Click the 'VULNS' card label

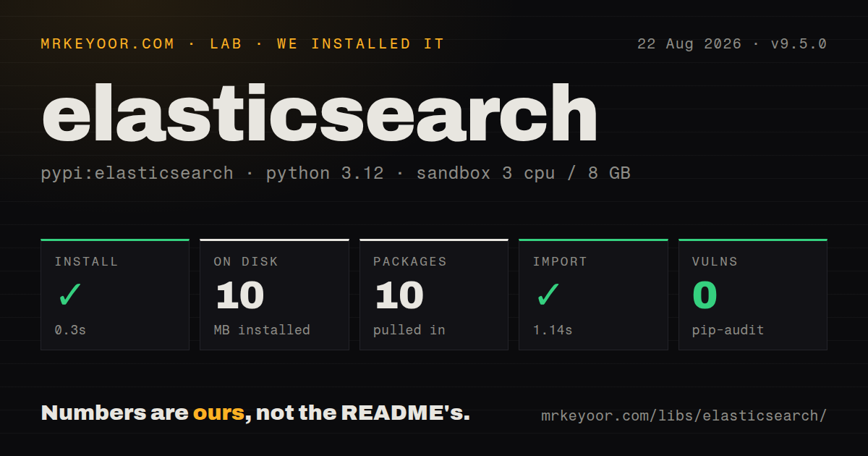pyautogui.click(x=715, y=262)
